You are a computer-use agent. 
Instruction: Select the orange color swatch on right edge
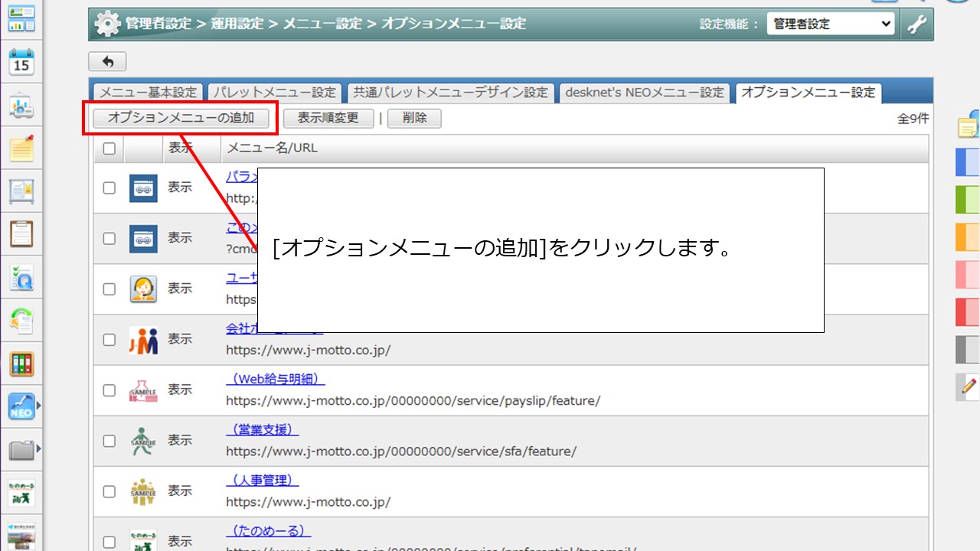click(x=968, y=238)
